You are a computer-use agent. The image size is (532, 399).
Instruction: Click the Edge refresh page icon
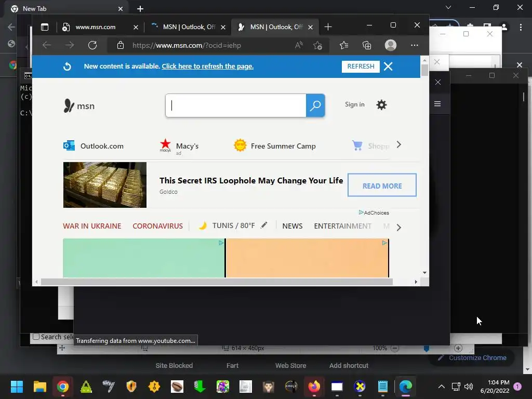coord(92,45)
